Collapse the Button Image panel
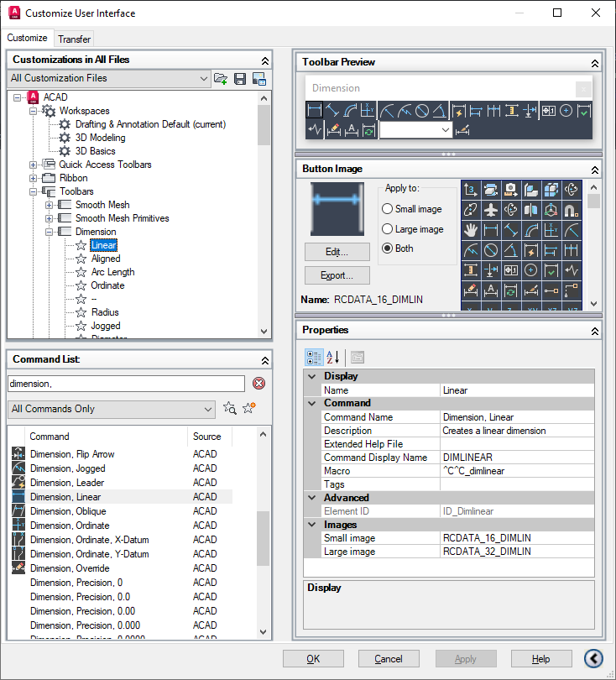 [x=595, y=170]
